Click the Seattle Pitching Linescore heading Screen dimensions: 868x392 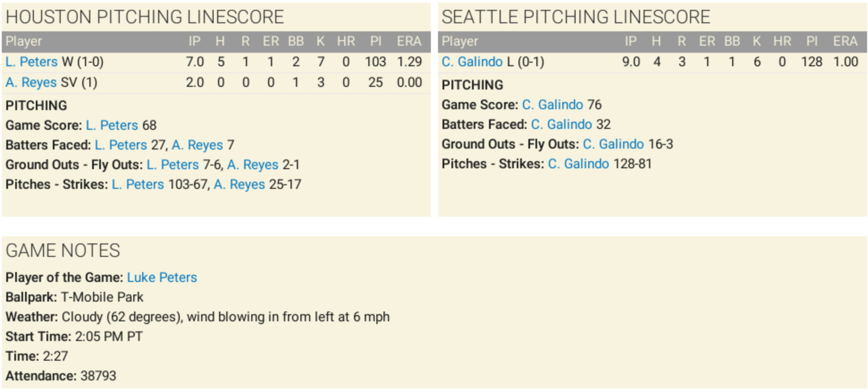pyautogui.click(x=576, y=17)
